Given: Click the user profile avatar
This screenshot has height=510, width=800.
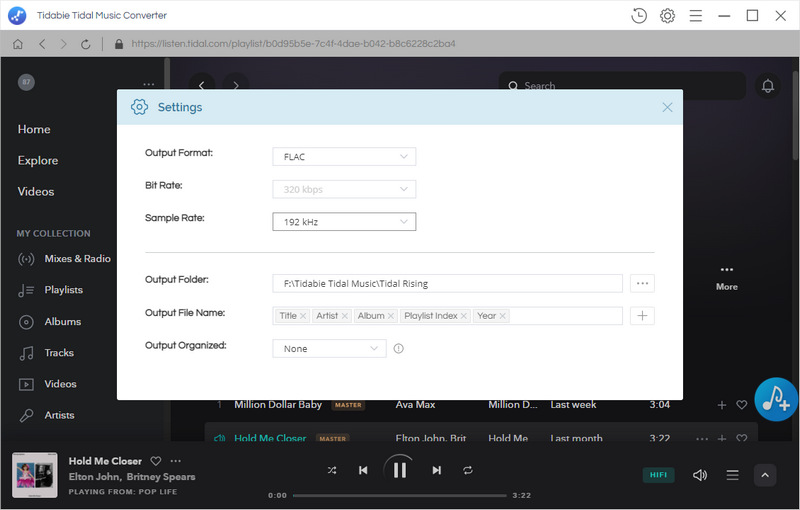Looking at the screenshot, I should [x=27, y=82].
